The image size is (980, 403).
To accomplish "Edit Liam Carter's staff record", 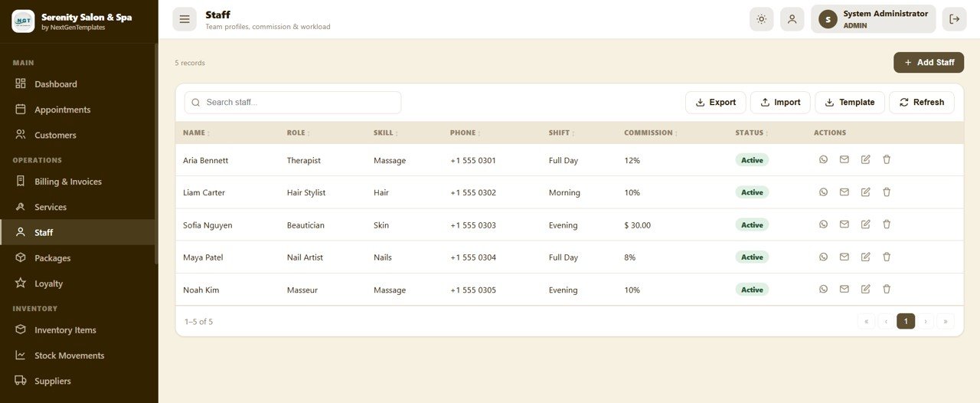I will coord(866,192).
